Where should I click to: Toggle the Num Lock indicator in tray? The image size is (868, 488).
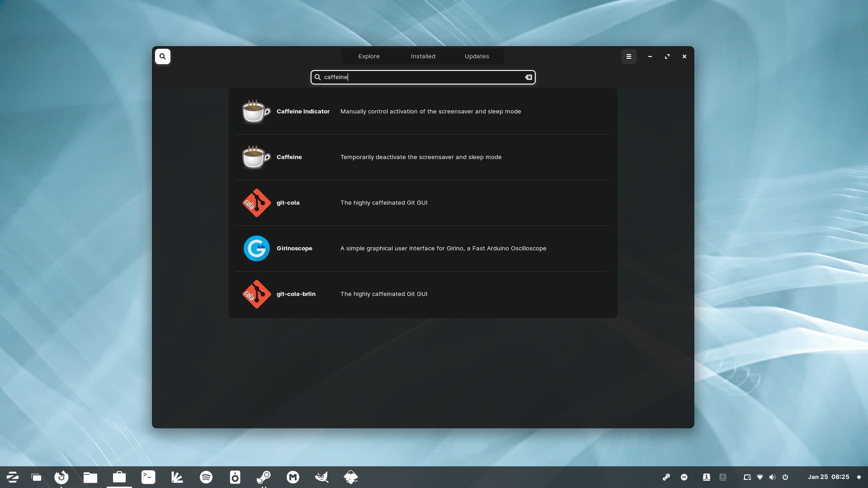tap(707, 477)
